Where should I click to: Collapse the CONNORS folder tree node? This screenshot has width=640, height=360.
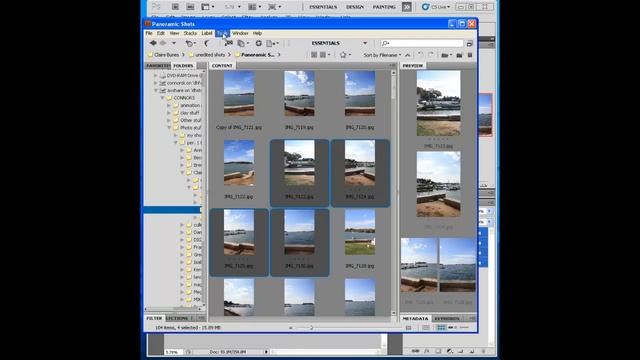point(162,98)
